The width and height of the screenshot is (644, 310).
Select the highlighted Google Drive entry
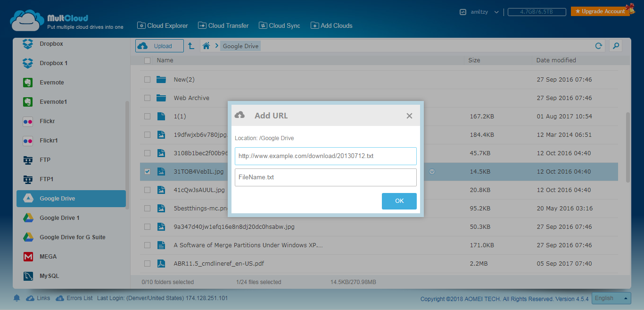(x=71, y=199)
